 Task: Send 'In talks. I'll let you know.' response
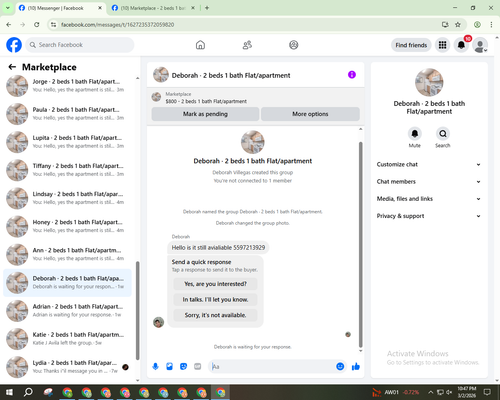[215, 300]
